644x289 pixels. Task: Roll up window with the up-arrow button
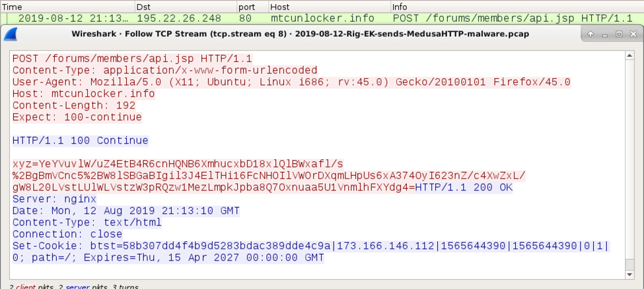point(590,34)
